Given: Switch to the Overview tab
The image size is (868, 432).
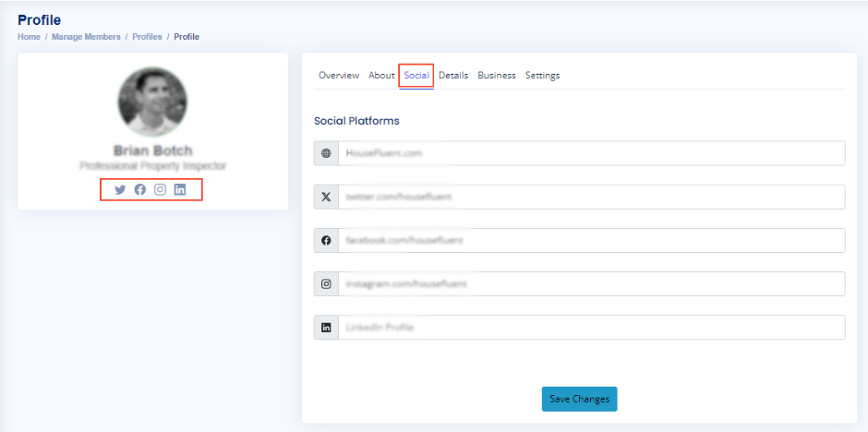Looking at the screenshot, I should click(x=339, y=76).
